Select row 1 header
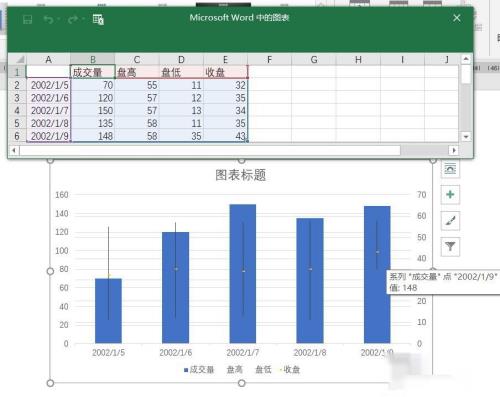 click(17, 72)
